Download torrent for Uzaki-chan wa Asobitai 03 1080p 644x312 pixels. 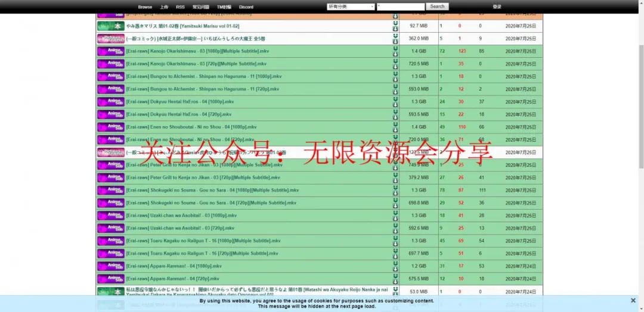395,219
